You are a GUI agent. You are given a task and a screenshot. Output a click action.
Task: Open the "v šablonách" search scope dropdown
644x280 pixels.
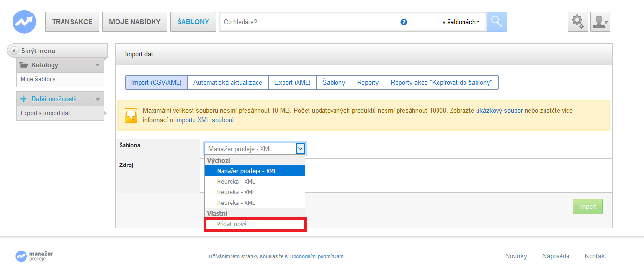[x=461, y=22]
